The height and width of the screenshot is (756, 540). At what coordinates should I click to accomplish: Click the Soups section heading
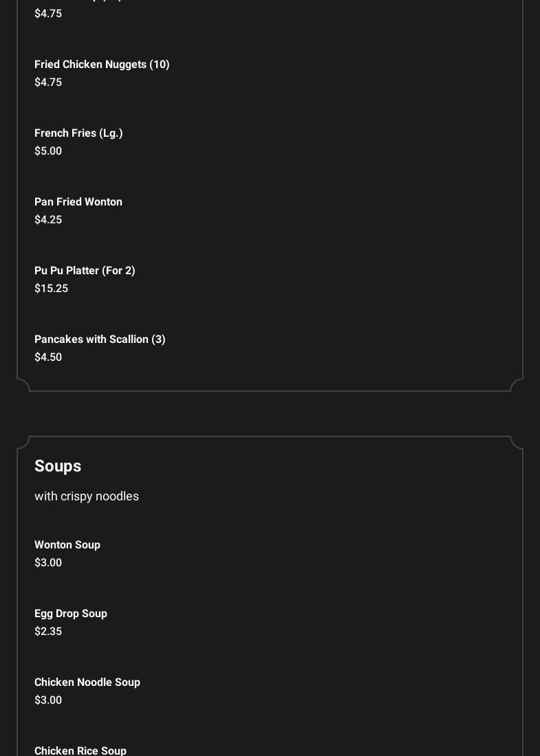pyautogui.click(x=58, y=466)
